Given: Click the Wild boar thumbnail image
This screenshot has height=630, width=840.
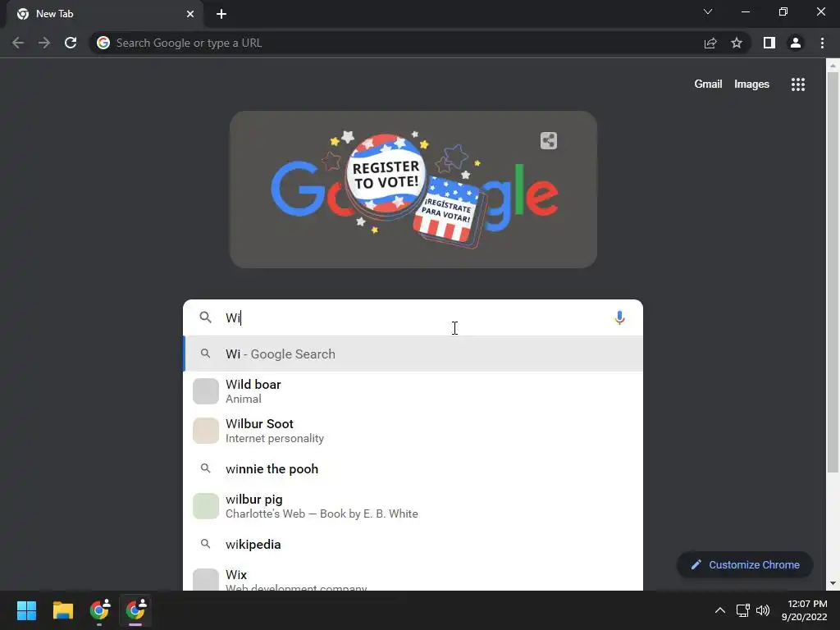Looking at the screenshot, I should (206, 391).
